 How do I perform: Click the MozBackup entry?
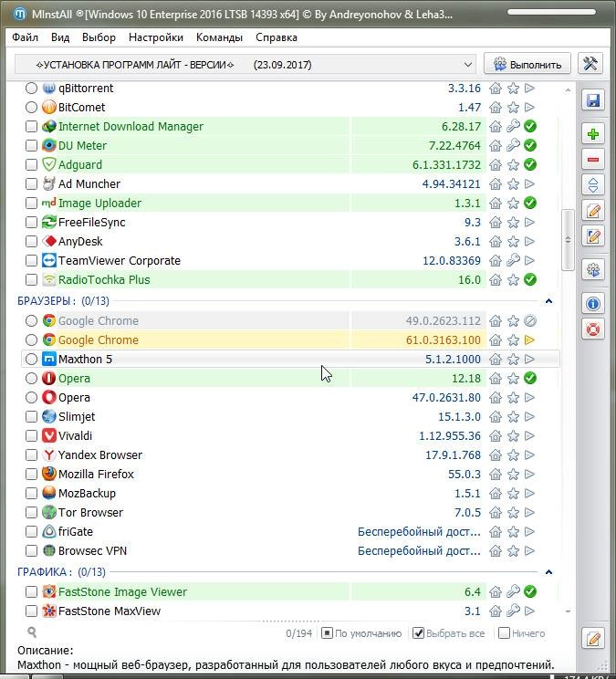87,493
